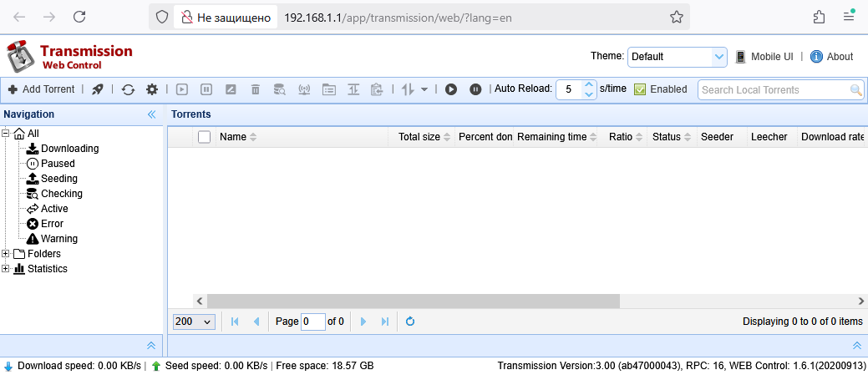Click the About info icon
This screenshot has width=868, height=375.
click(x=816, y=57)
